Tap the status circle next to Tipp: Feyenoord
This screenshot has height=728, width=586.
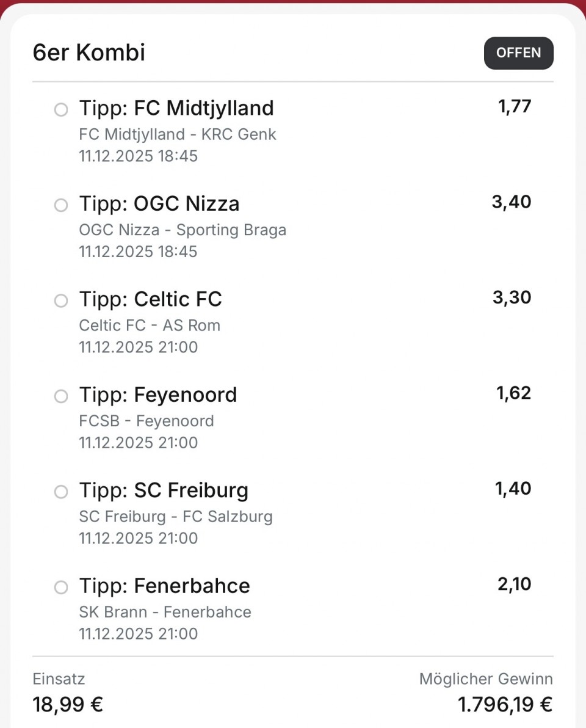tap(61, 396)
